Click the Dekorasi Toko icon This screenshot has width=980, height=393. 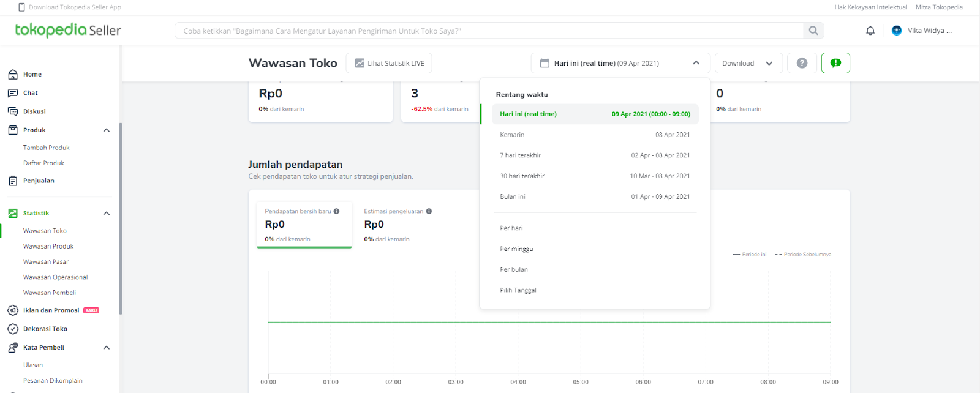click(13, 329)
